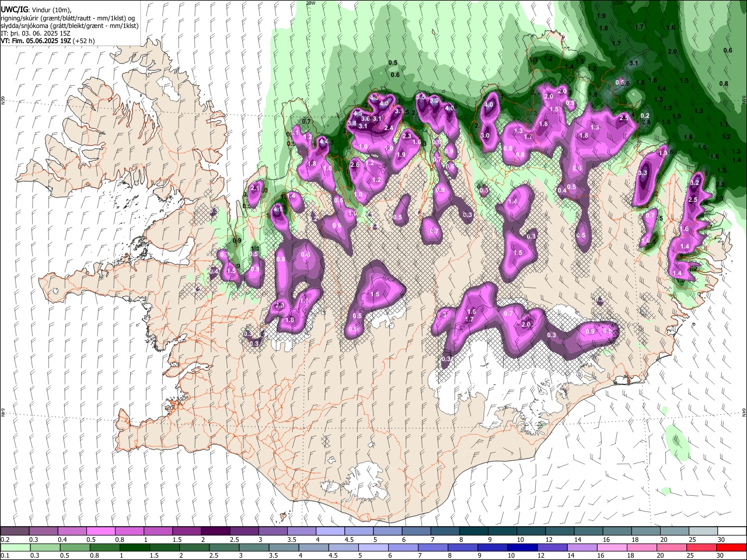Screen dimensions: 747x560
Task: Click the 'UWC/IG: Vindur (10m),' title line
Action: tap(35, 10)
